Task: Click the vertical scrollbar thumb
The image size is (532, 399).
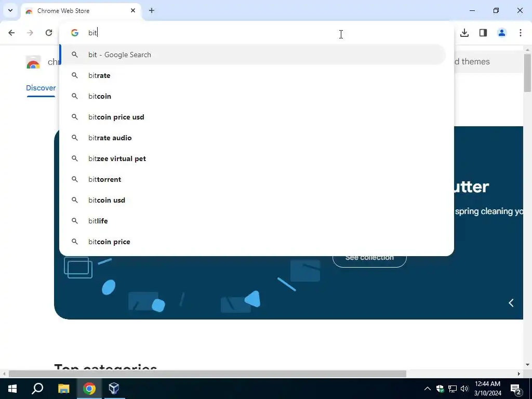Action: [527, 73]
